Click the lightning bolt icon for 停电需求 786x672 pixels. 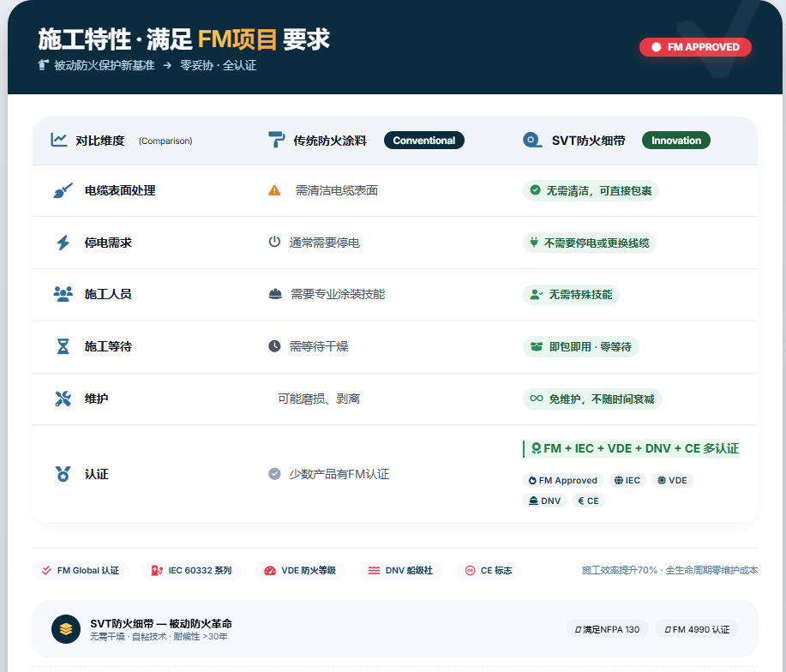pos(63,243)
